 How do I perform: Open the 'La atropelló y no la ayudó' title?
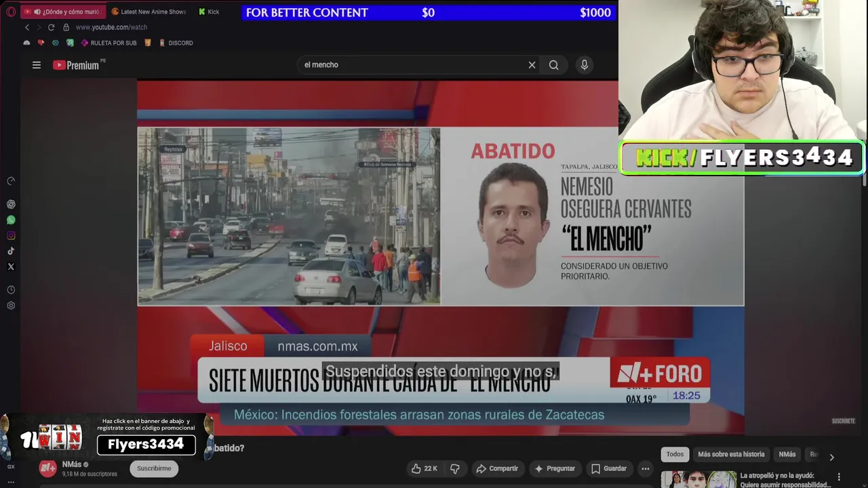(786, 480)
